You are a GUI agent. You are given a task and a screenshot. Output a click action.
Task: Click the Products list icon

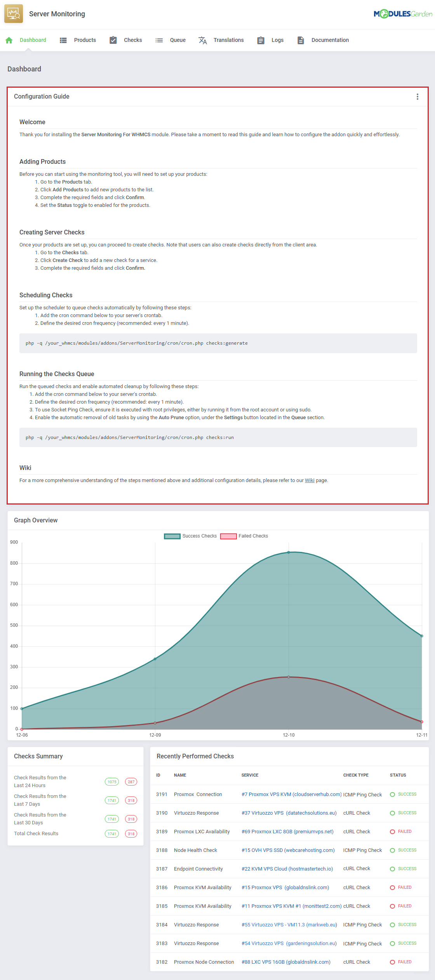click(x=63, y=40)
